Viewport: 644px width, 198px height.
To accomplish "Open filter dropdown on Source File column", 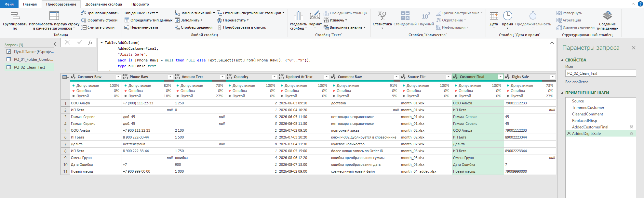I will pos(448,77).
